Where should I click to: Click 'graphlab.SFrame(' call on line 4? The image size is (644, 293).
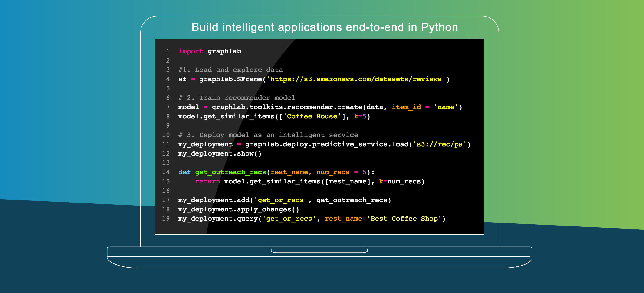233,79
